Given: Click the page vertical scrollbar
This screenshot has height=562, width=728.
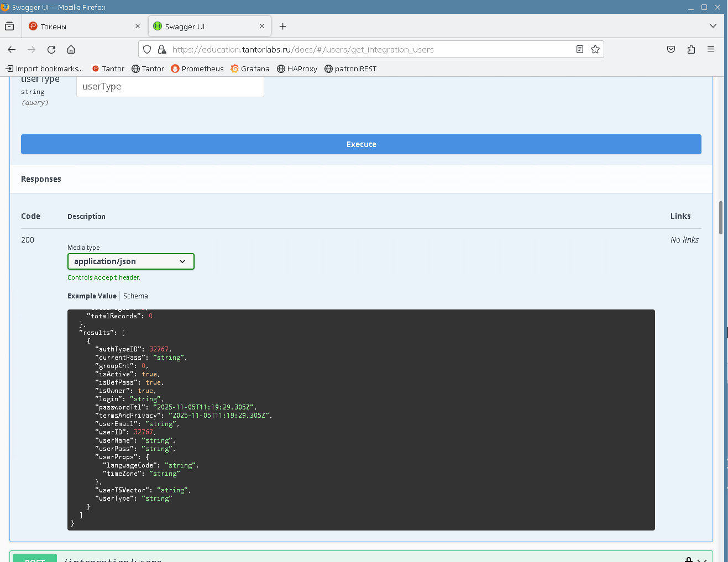Looking at the screenshot, I should click(720, 218).
